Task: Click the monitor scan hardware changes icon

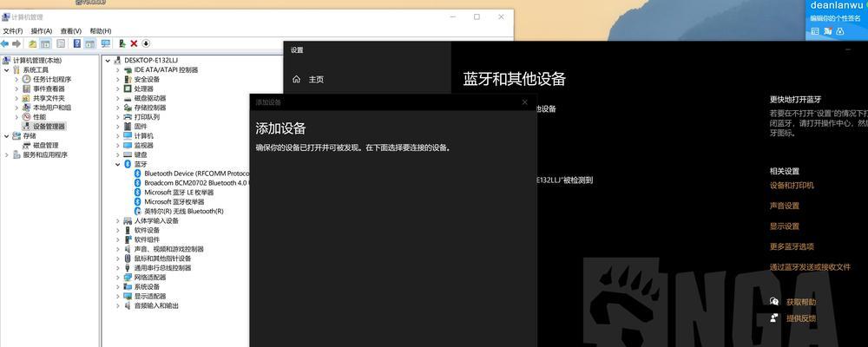Action: pos(105,43)
